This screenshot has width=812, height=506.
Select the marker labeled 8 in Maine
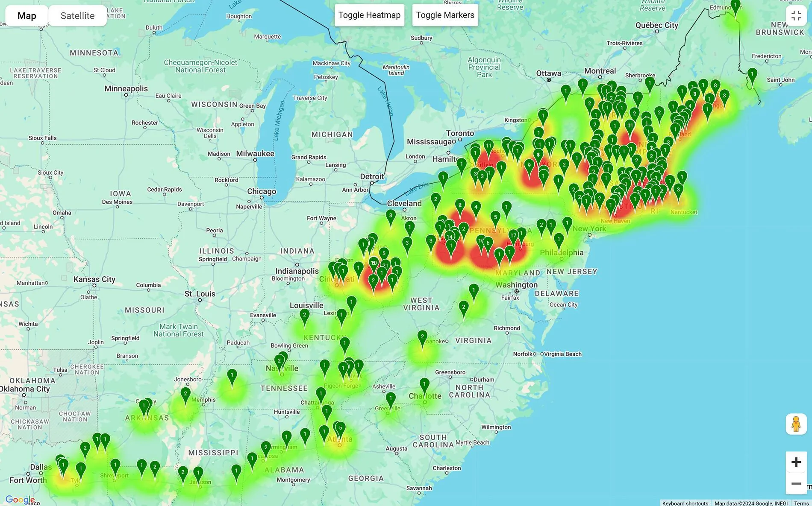point(715,88)
